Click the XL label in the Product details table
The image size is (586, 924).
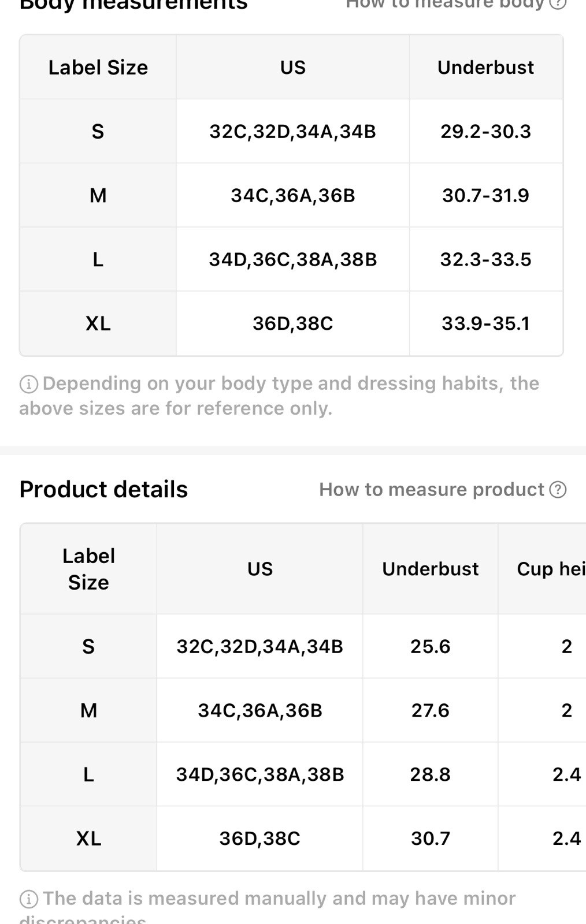[88, 839]
